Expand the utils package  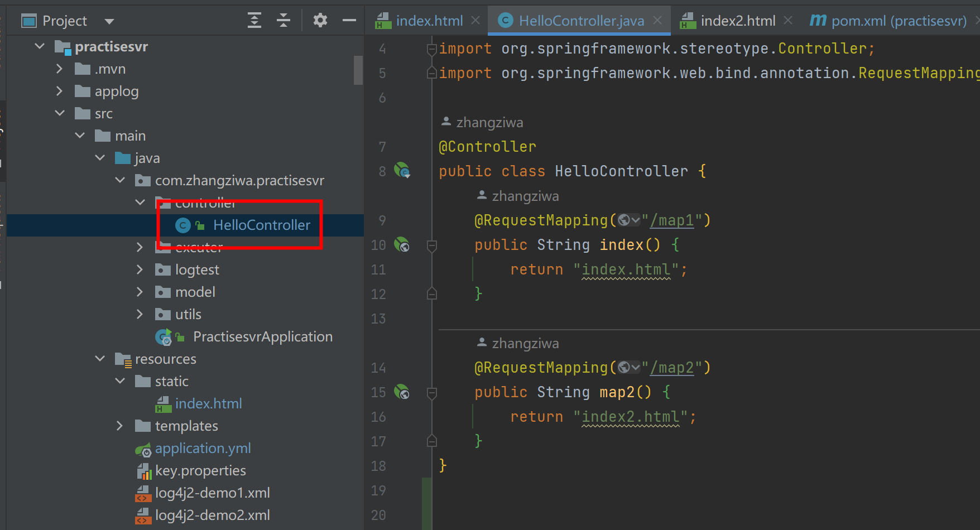coord(140,314)
